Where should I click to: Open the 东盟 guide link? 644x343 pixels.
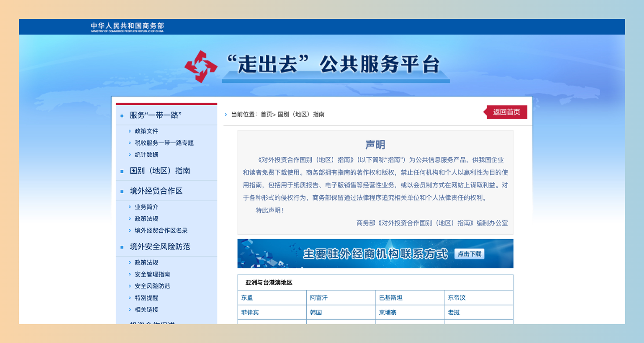tap(247, 297)
